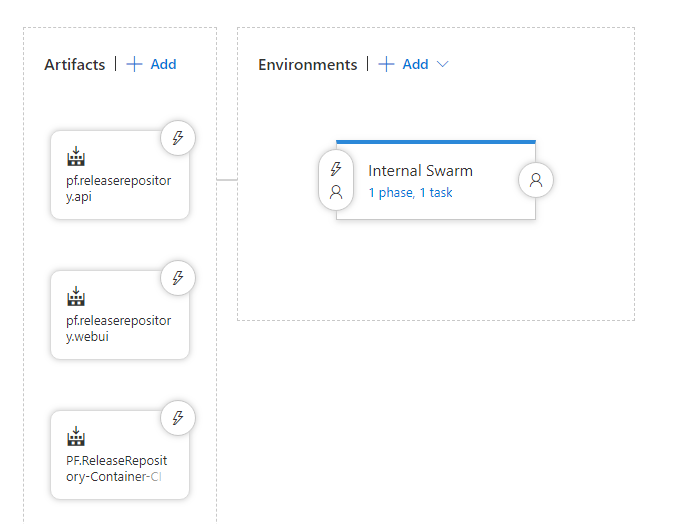The image size is (676, 524).
Task: Click trigger lightning icon on pf.releaserepository.webui artifact
Action: [178, 278]
